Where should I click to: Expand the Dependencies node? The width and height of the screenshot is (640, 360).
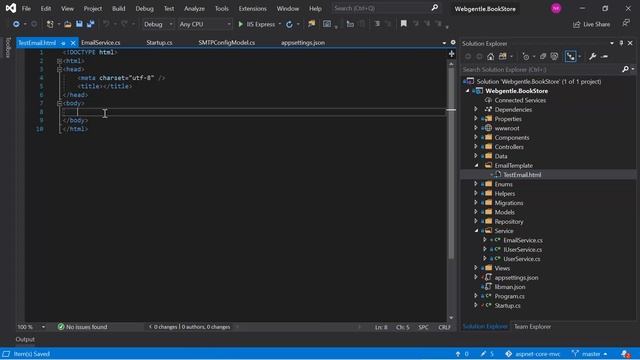coord(476,109)
